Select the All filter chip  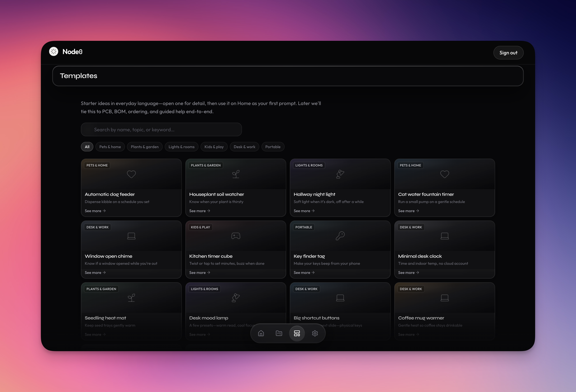[87, 147]
